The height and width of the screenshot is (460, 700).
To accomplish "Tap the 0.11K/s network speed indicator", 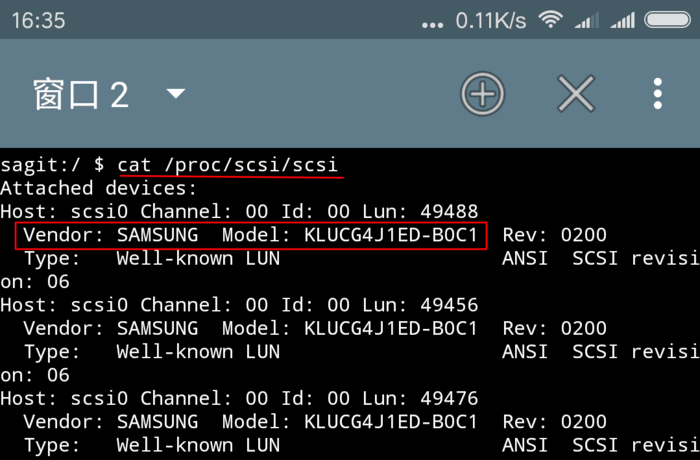I will coord(492,20).
